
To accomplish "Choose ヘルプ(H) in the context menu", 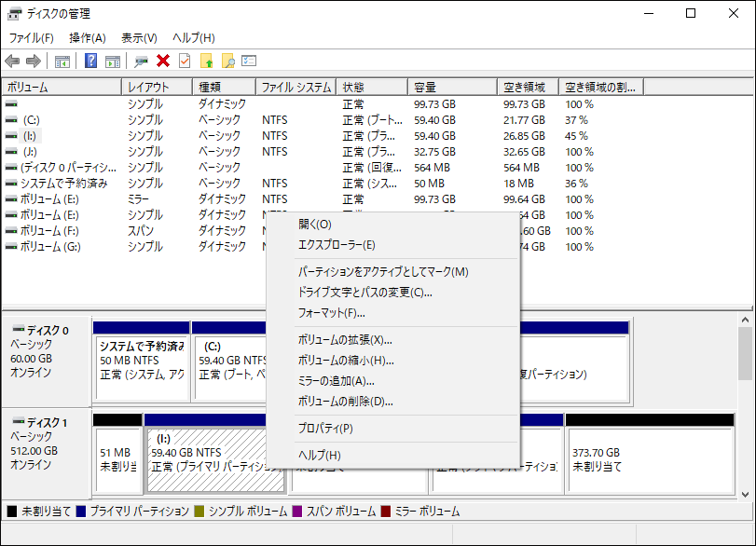I will [x=393, y=456].
